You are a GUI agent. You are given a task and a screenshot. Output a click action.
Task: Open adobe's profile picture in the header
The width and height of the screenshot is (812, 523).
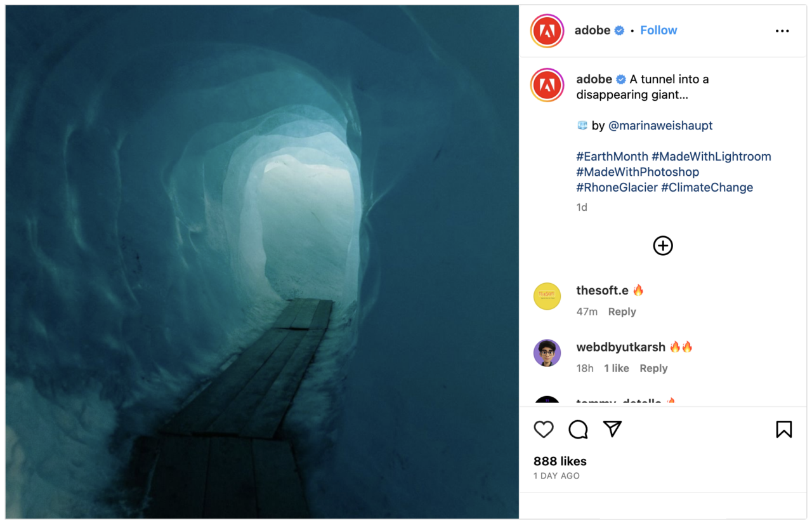pyautogui.click(x=547, y=30)
